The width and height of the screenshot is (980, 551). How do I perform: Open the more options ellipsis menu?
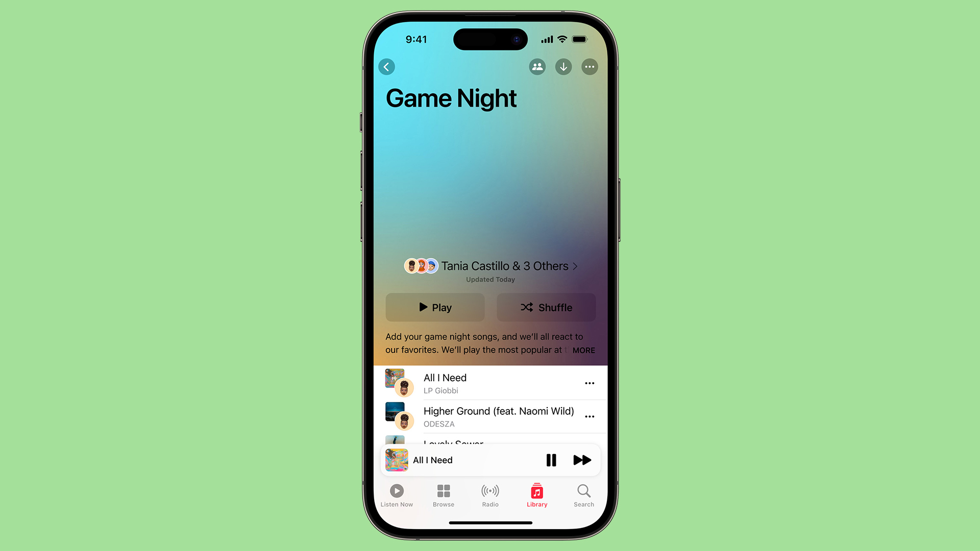pos(589,66)
